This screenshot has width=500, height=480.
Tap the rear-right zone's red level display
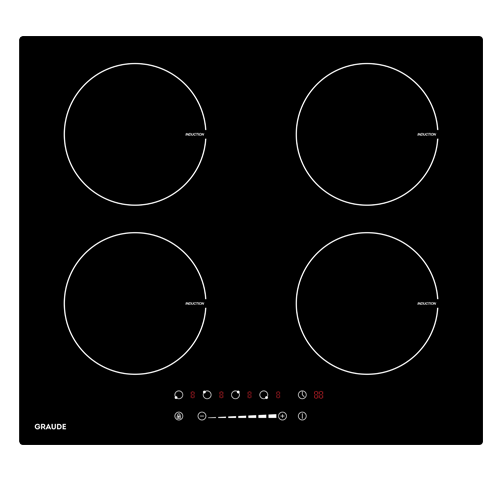pyautogui.click(x=249, y=395)
